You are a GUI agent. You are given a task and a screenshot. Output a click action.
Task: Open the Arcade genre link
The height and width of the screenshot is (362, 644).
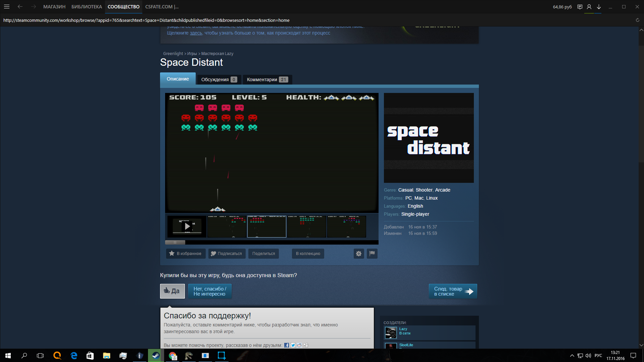click(x=443, y=190)
